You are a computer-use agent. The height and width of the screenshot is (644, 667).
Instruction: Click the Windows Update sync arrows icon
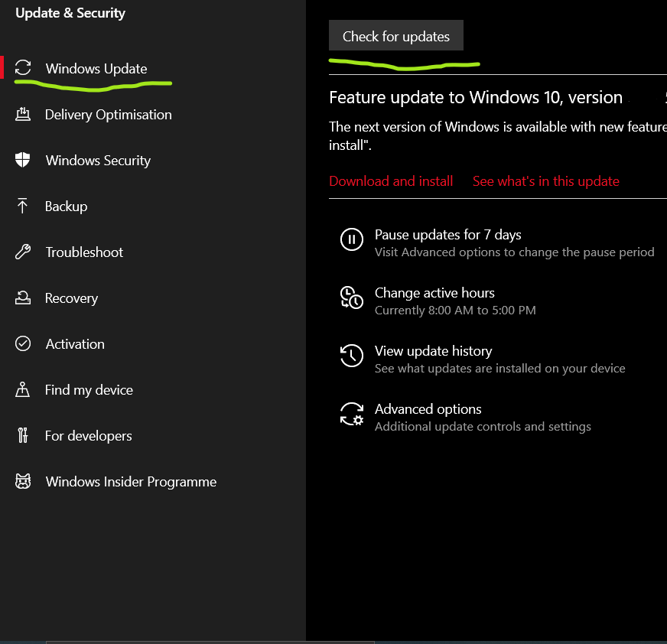23,67
